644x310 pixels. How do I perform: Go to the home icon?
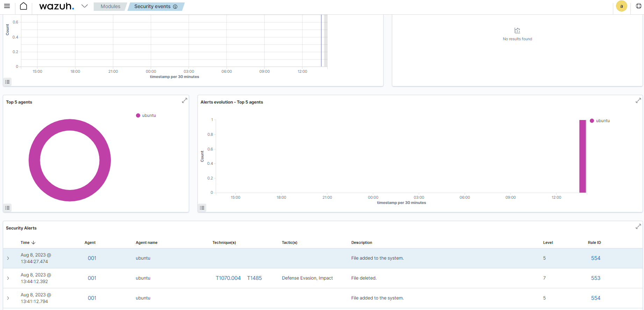[x=23, y=6]
